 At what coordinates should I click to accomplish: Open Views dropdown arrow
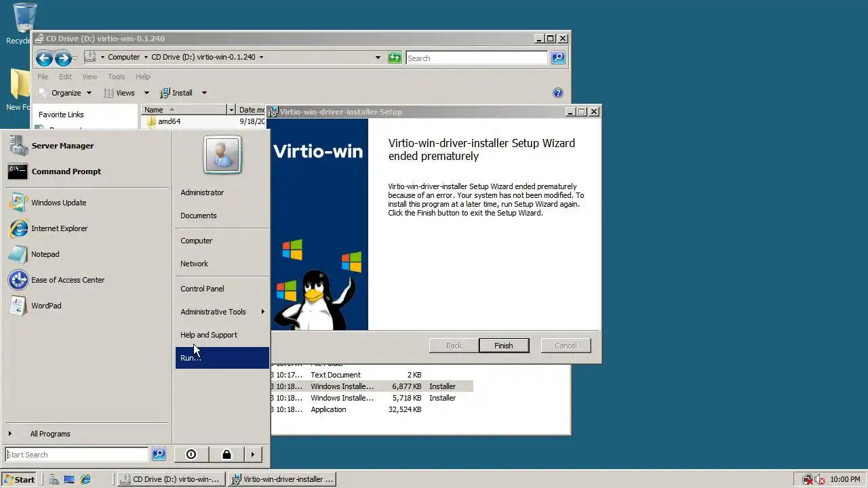pyautogui.click(x=146, y=93)
